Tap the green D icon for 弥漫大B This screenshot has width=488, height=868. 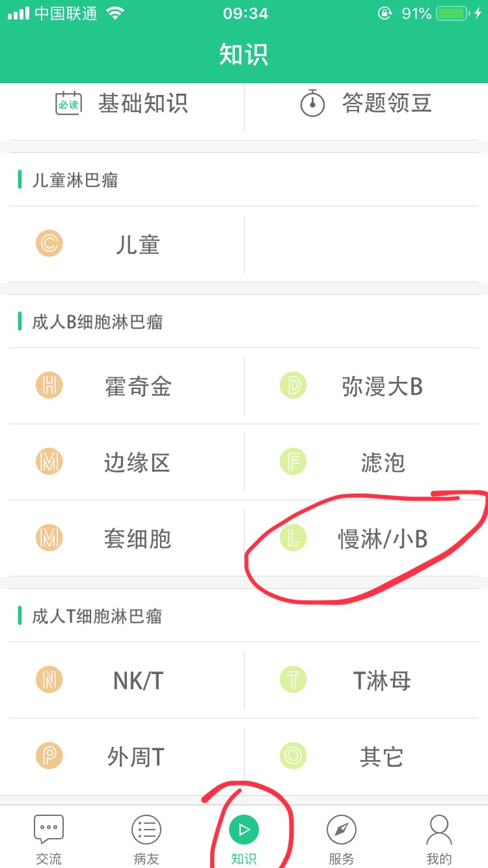pyautogui.click(x=293, y=386)
